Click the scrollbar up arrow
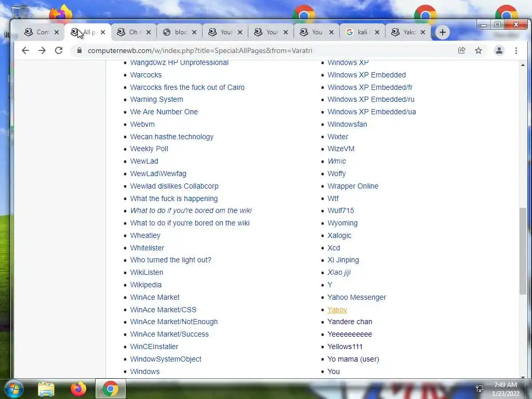Screen dimensions: 532x399 (523, 65)
